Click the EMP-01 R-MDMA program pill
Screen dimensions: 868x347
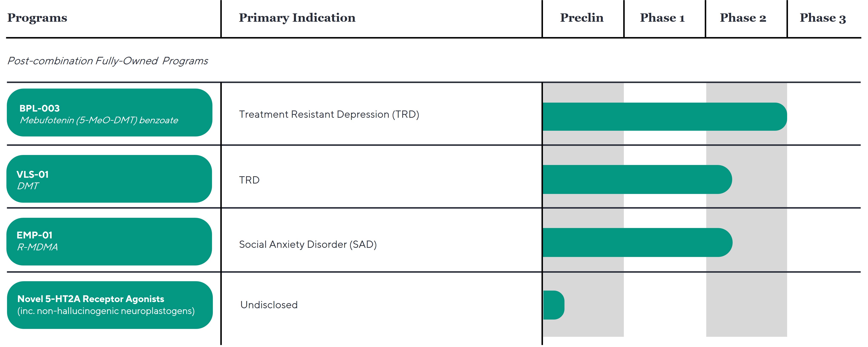[109, 242]
